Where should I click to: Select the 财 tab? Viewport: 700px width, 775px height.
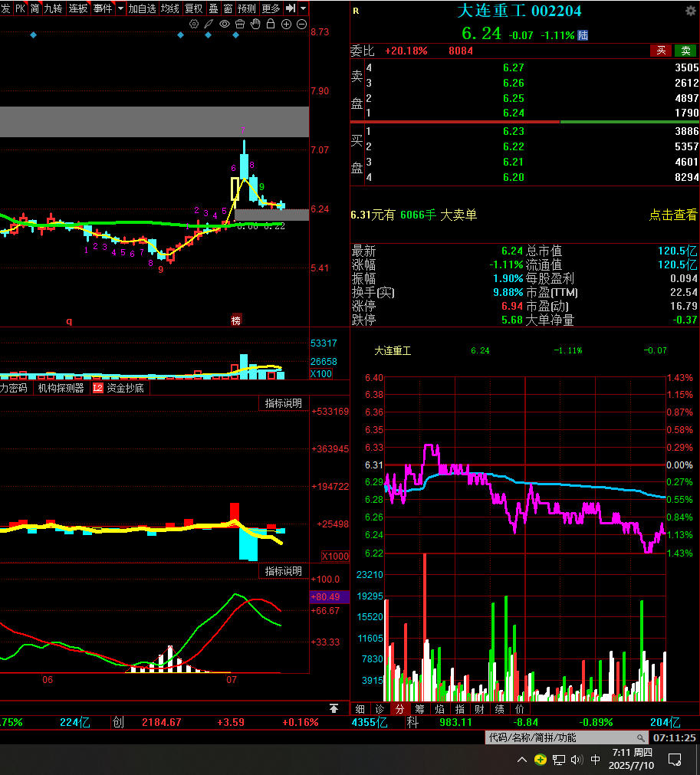pos(479,709)
